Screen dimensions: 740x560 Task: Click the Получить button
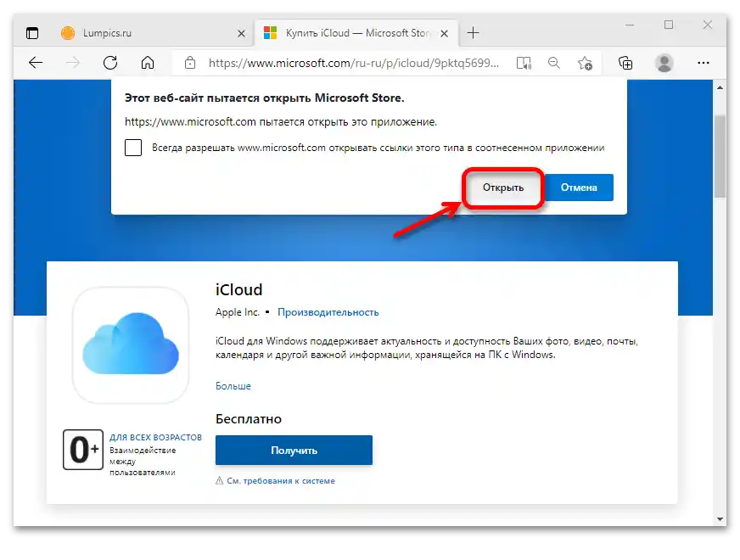pos(294,450)
